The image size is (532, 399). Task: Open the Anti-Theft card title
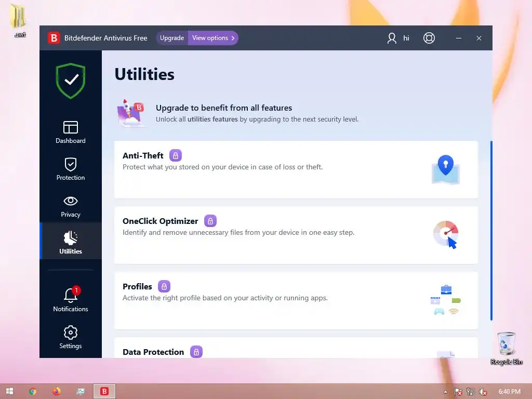(x=143, y=155)
